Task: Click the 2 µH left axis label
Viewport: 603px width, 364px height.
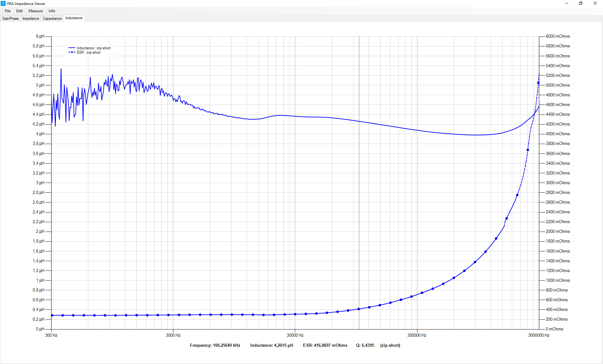Action: tap(40, 231)
